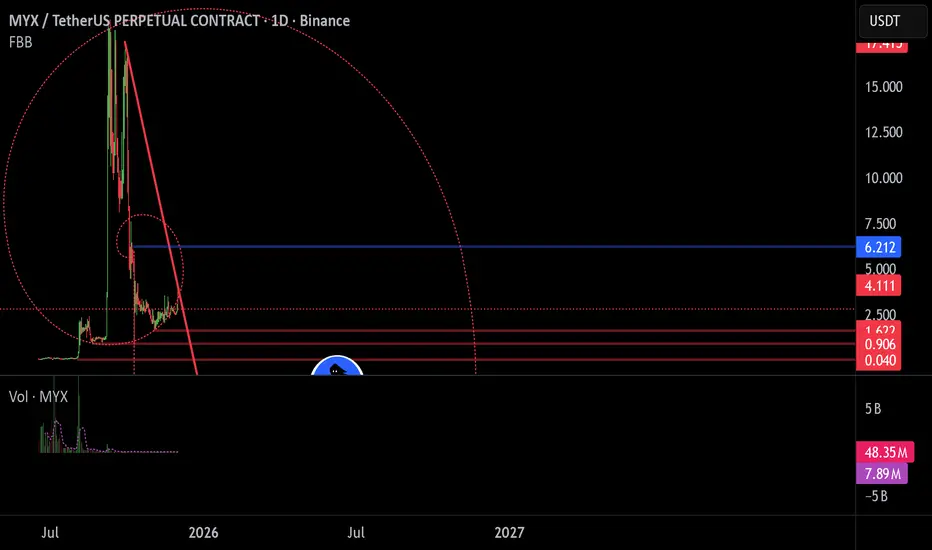Viewport: 932px width, 550px height.
Task: Click the 48.35 M volume label
Action: pos(885,452)
